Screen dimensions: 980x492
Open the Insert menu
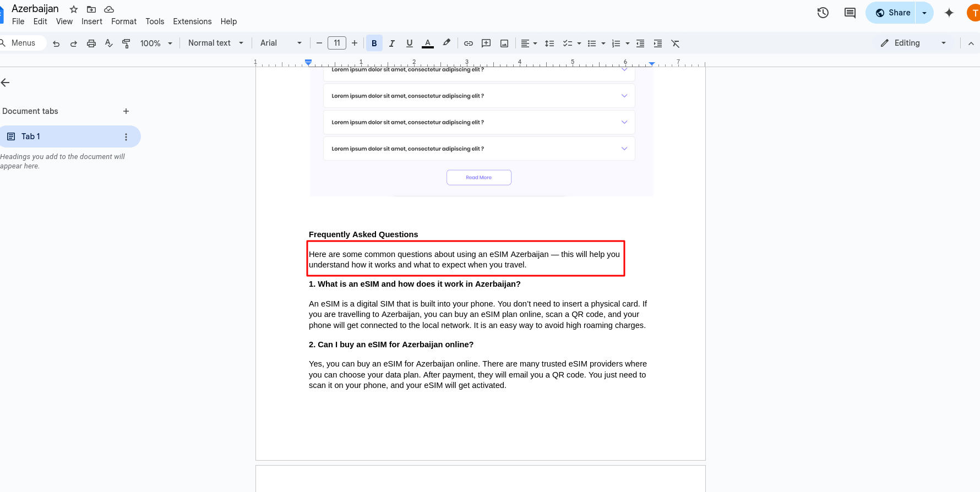click(92, 21)
